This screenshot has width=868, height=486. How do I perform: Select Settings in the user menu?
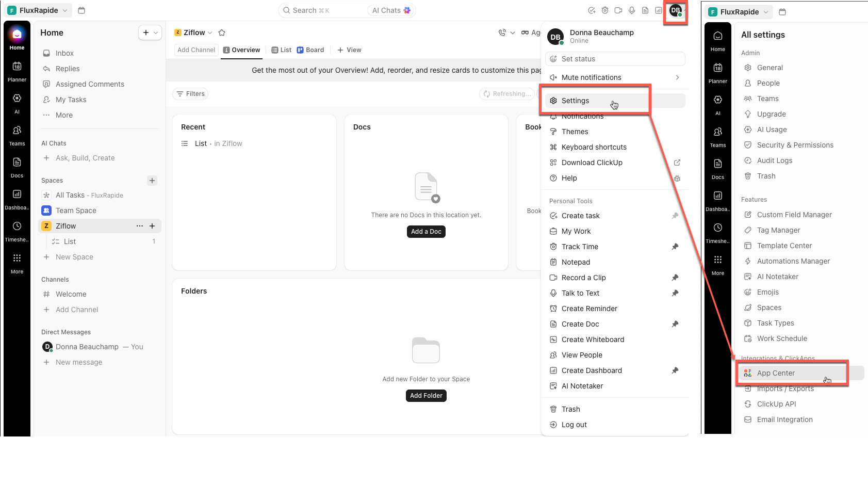[615, 101]
